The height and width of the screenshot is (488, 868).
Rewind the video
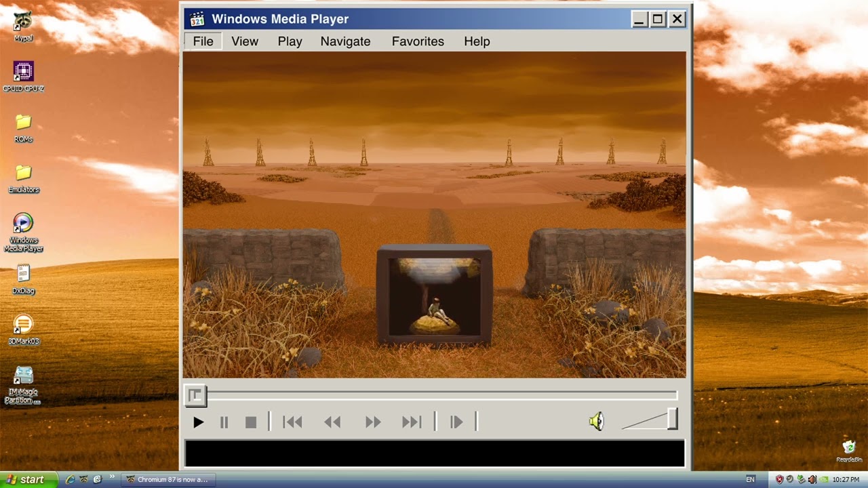(332, 422)
